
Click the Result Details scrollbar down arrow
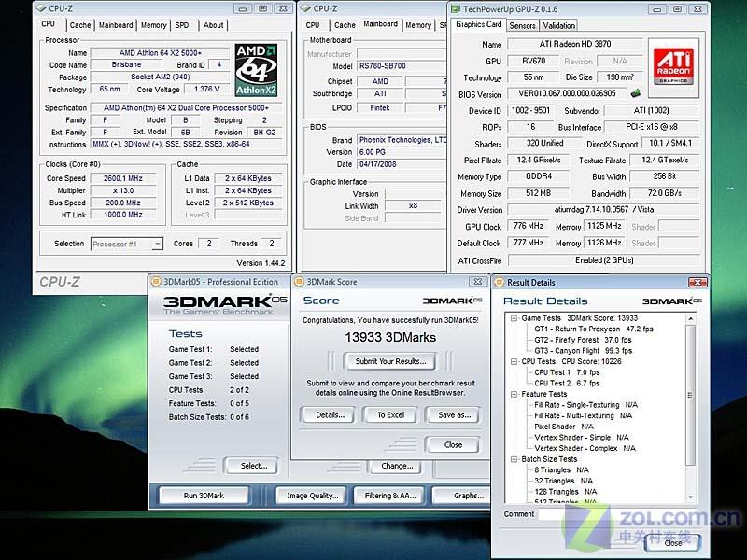click(691, 497)
